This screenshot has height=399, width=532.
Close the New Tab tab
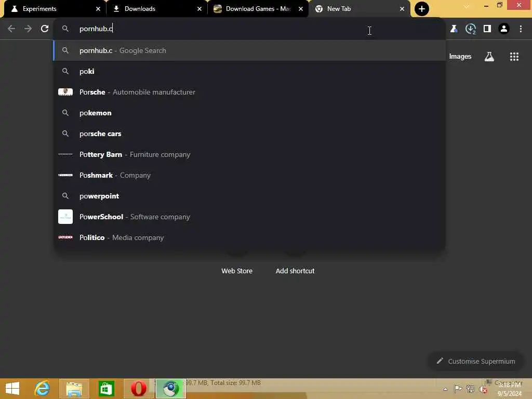(402, 9)
